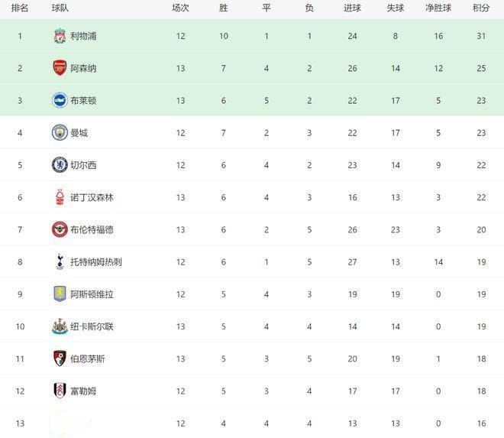Click the 进球 column header
The width and height of the screenshot is (504, 438).
[352, 8]
